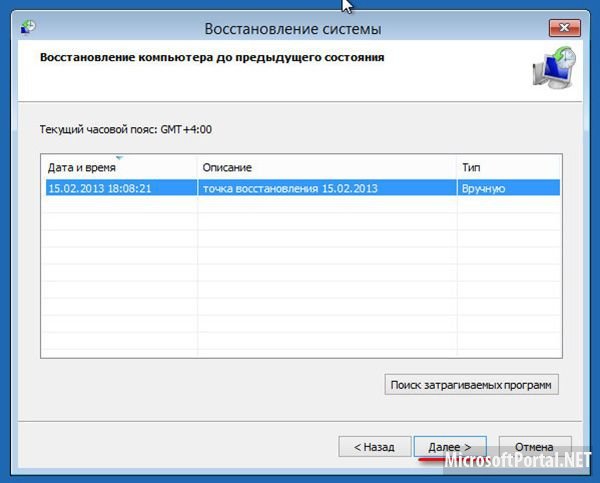The height and width of the screenshot is (483, 600).
Task: Click the restore computer graphic in the header
Action: pyautogui.click(x=554, y=68)
